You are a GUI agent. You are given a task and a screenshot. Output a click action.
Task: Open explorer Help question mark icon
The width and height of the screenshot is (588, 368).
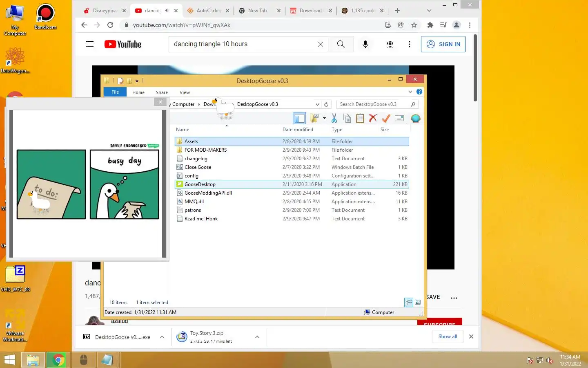419,92
